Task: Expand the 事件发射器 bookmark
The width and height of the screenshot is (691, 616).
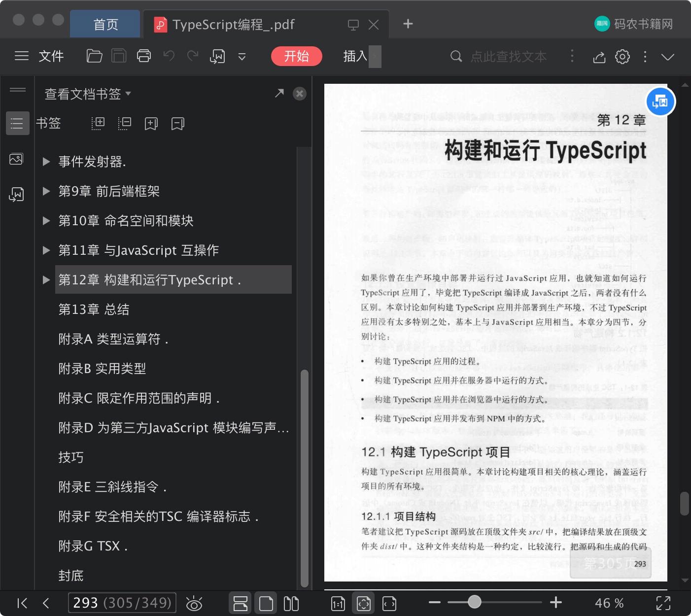Action: [x=46, y=162]
